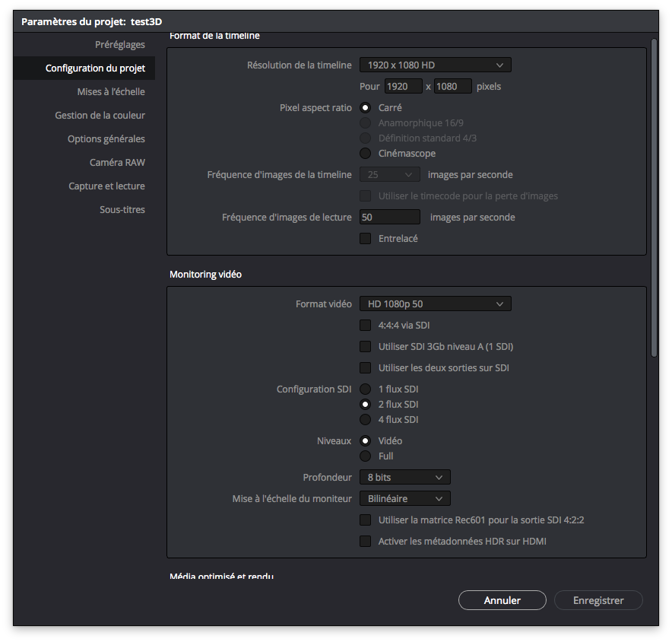Expand the Profondeur 8 bits dropdown
This screenshot has height=642, width=672.
click(x=404, y=477)
